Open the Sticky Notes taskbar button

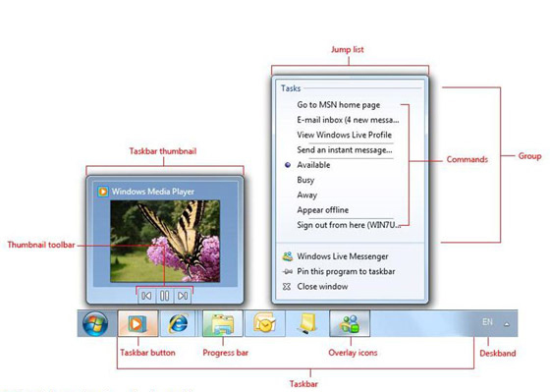click(x=306, y=323)
